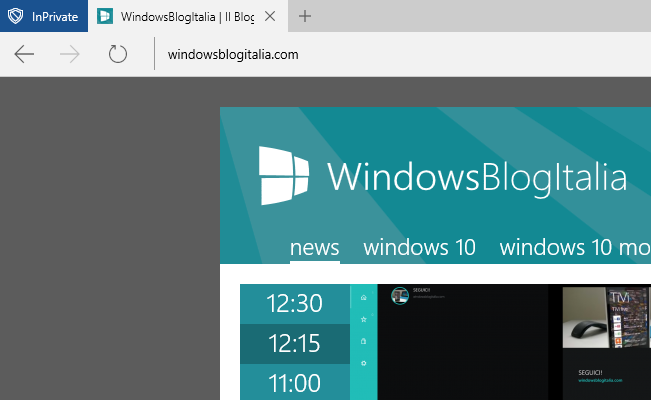Click the InPrivate badge
The width and height of the screenshot is (651, 400).
(44, 16)
